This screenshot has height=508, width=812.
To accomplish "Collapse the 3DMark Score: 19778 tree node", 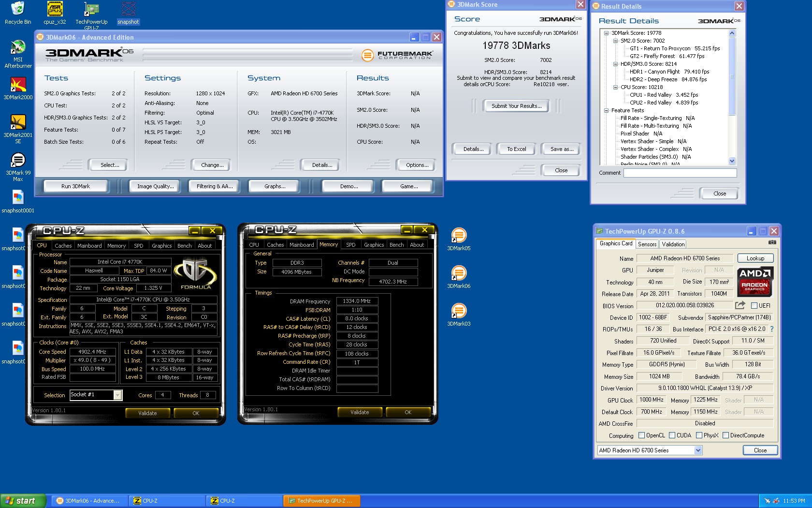I will tap(607, 33).
